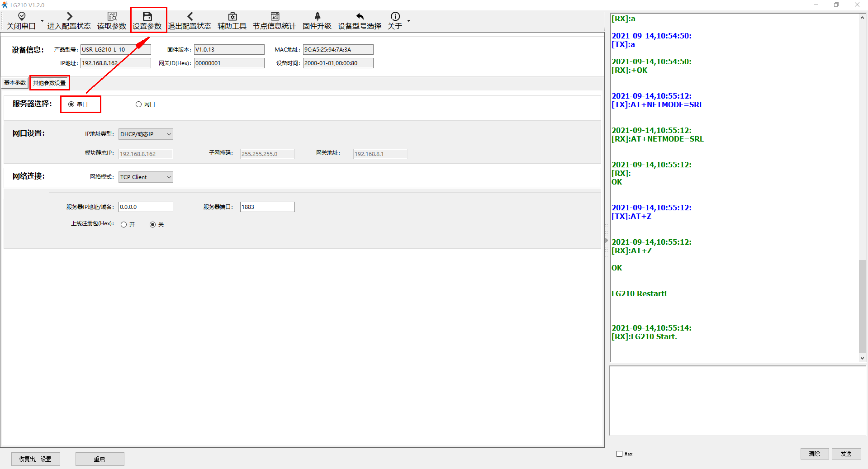This screenshot has width=868, height=469.
Task: Open 设备型号选择 from the toolbar
Action: coord(360,17)
